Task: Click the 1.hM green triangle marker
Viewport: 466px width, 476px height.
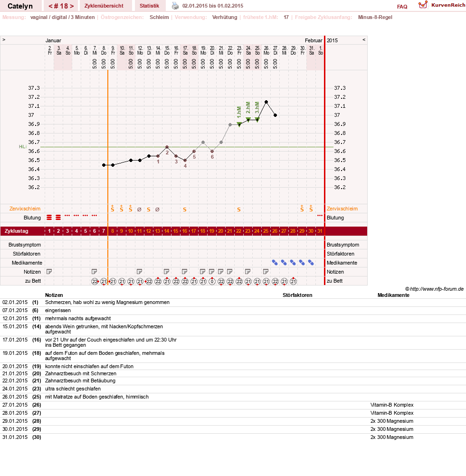Action: (239, 124)
